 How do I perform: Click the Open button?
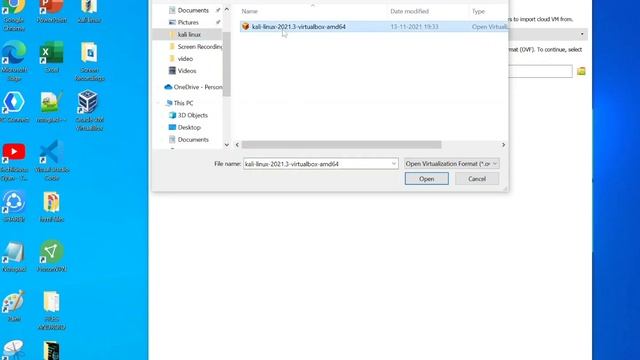[427, 179]
